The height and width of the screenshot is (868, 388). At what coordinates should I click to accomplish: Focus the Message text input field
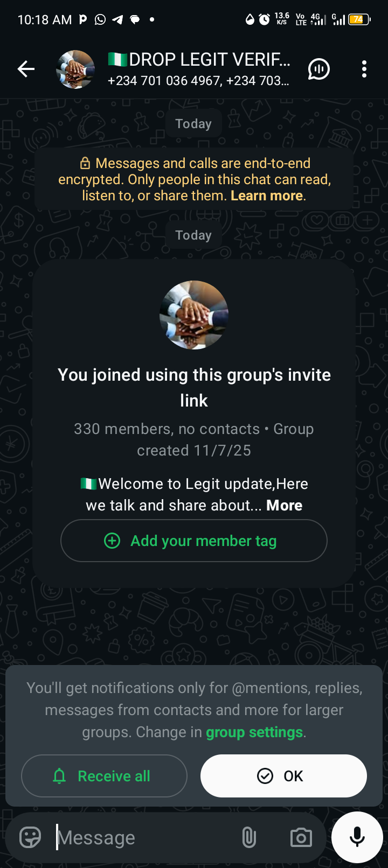145,837
